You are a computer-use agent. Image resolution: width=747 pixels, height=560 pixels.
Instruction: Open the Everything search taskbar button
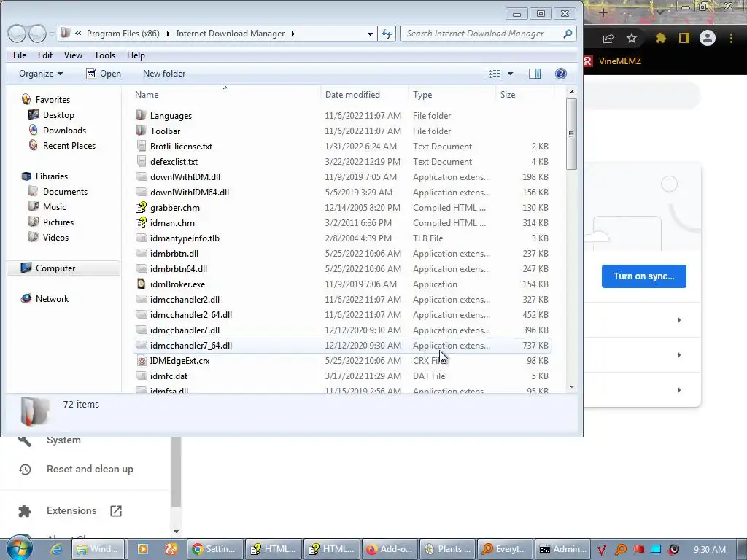[x=504, y=549]
